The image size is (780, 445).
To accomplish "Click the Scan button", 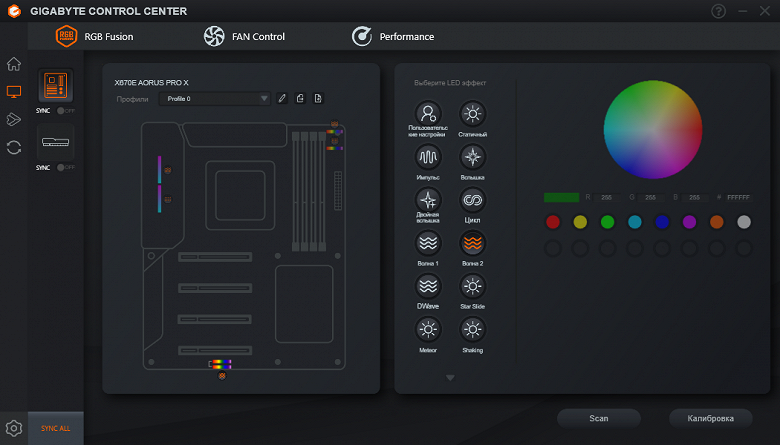I will point(598,418).
